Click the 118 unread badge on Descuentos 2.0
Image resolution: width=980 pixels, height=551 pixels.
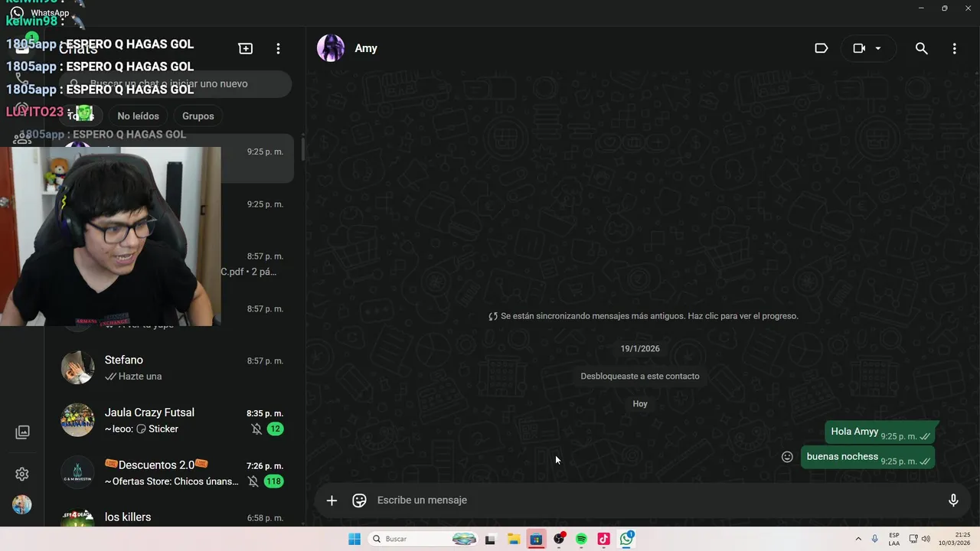273,481
